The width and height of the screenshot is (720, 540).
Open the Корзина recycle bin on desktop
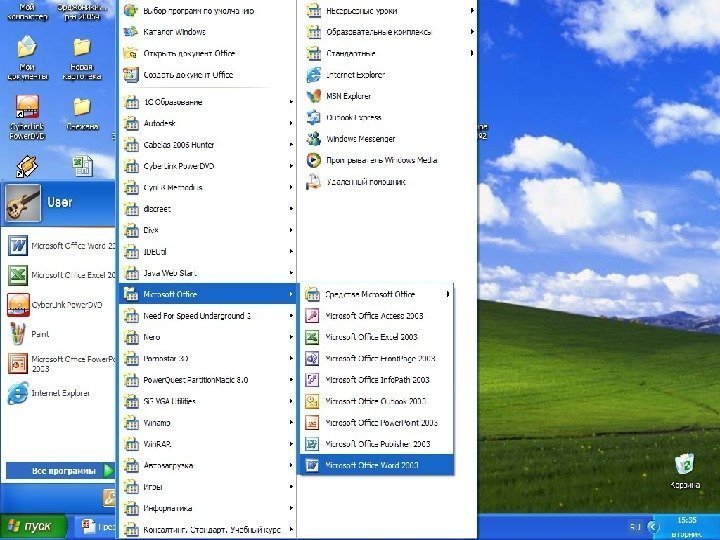coord(685,471)
